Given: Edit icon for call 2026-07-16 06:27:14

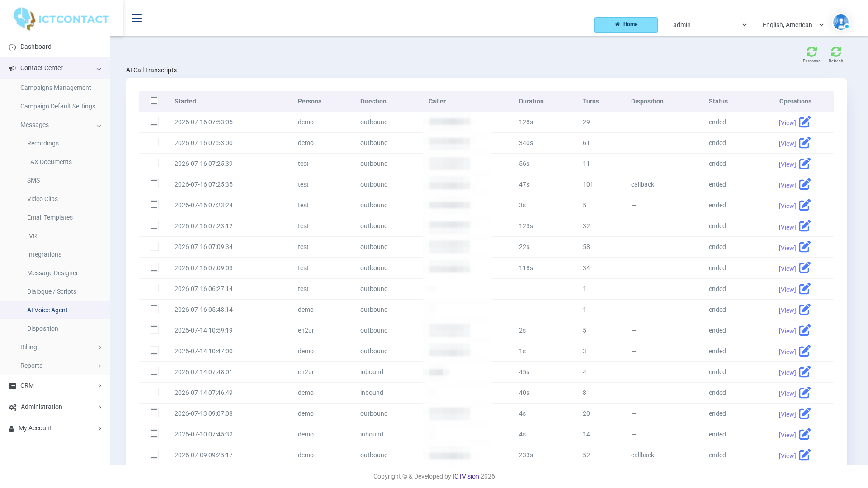Looking at the screenshot, I should tap(805, 289).
